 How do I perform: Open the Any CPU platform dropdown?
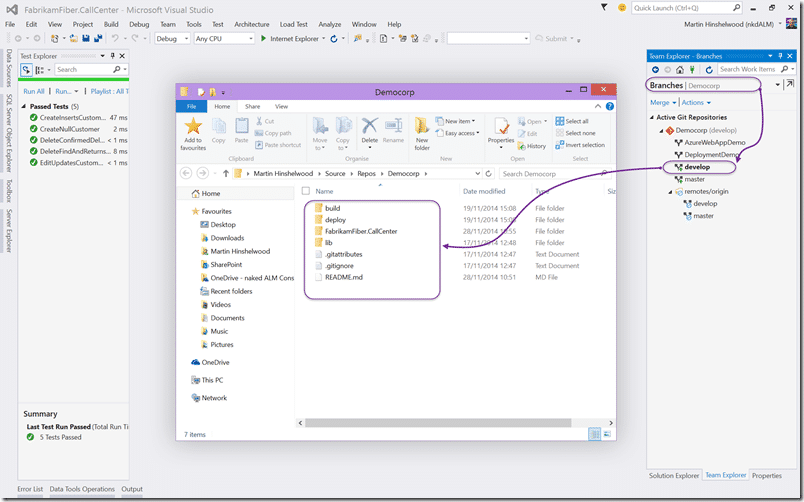click(225, 38)
